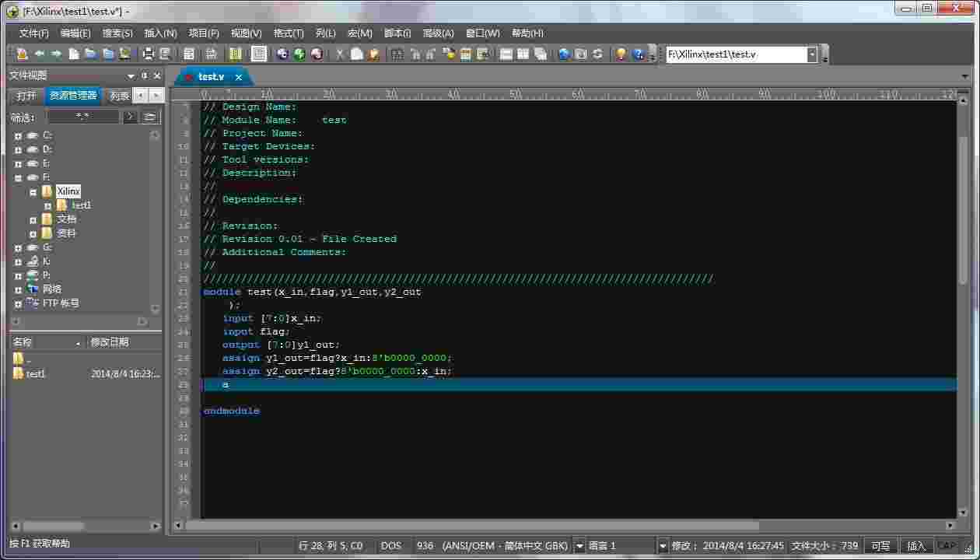Open Help via the question mark icon

coord(639,54)
